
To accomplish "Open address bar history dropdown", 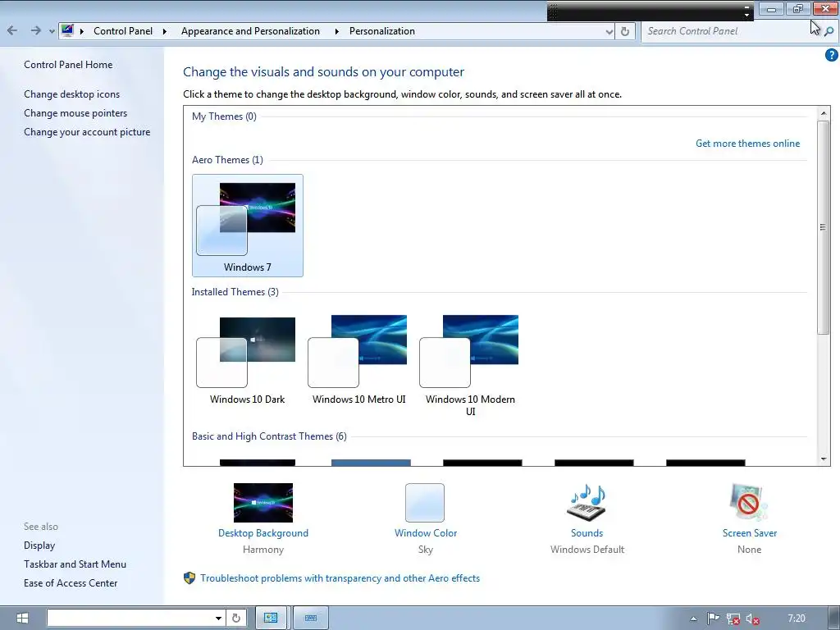I will click(609, 32).
